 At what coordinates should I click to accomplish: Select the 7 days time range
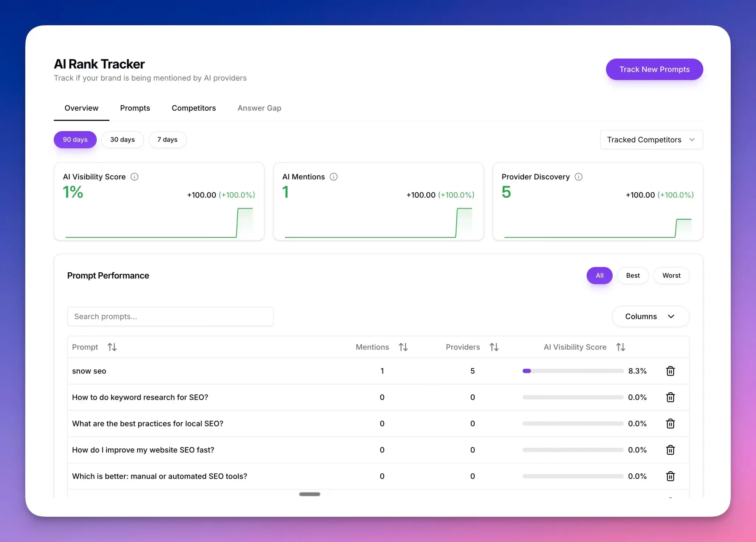click(167, 139)
